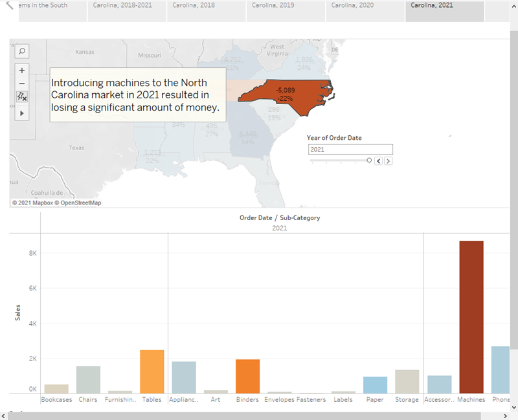The height and width of the screenshot is (420, 518).
Task: Step to previous year of order date
Action: [379, 160]
